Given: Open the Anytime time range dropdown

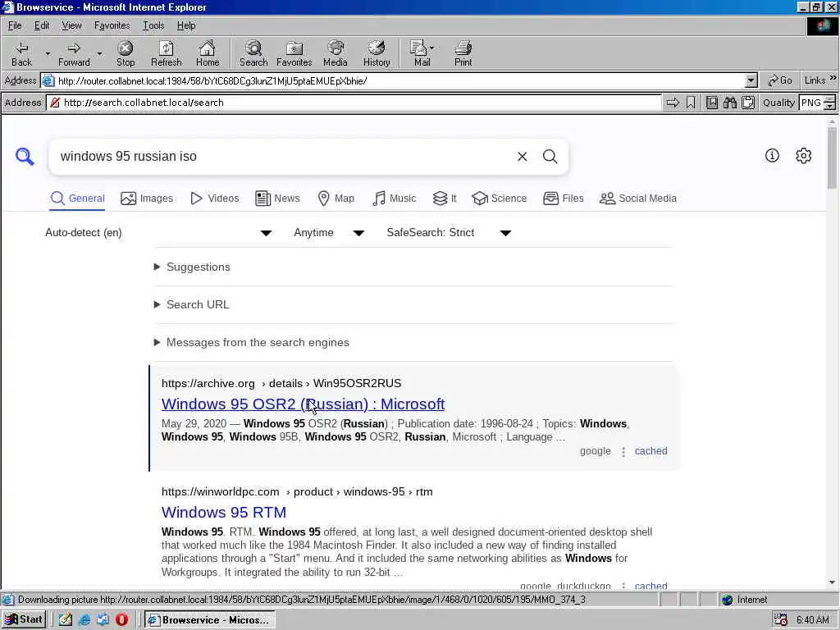Looking at the screenshot, I should (x=328, y=232).
